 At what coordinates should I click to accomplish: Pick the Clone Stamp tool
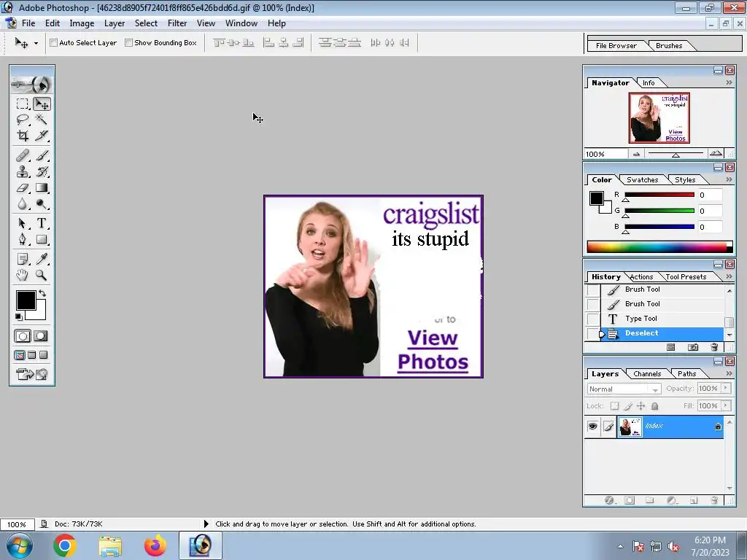[x=23, y=171]
